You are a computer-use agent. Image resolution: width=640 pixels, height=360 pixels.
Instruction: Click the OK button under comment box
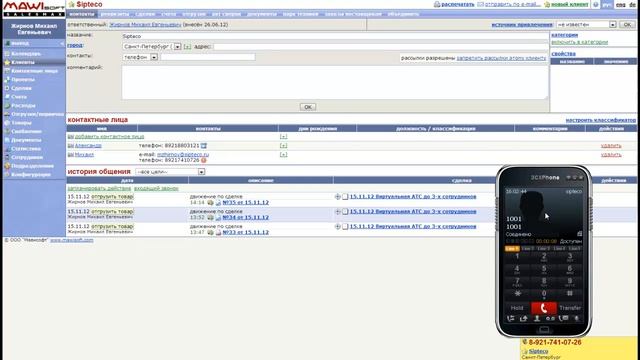click(x=308, y=107)
